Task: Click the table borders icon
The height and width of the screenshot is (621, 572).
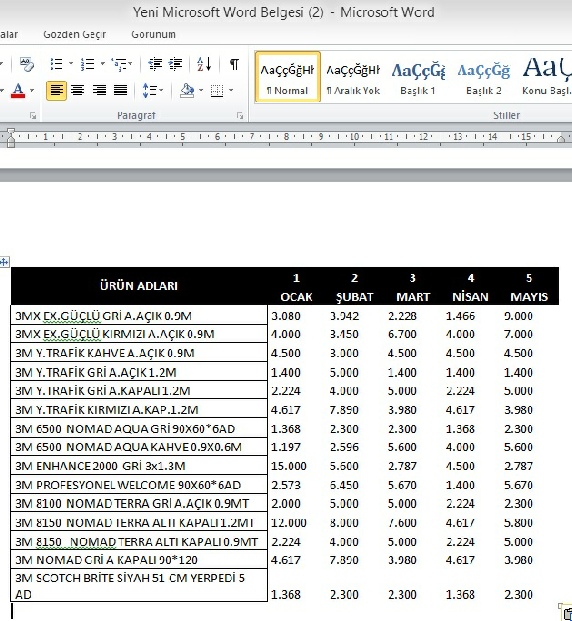Action: (x=217, y=90)
